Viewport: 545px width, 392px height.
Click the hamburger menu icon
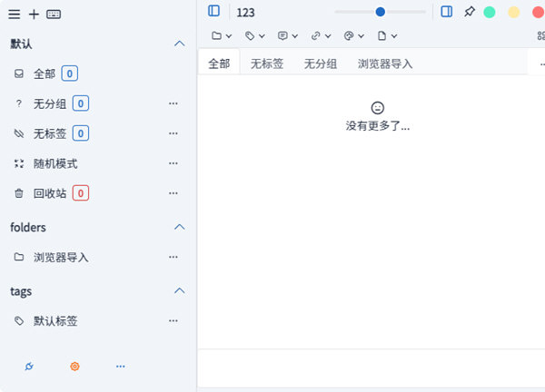(x=15, y=14)
